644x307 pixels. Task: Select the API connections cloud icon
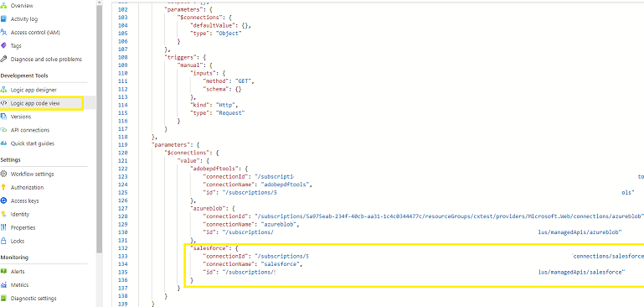pyautogui.click(x=3, y=130)
